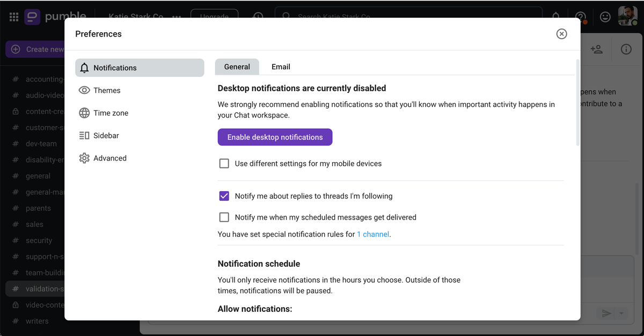The image size is (644, 336).
Task: Open channel info details icon
Action: pos(626,49)
